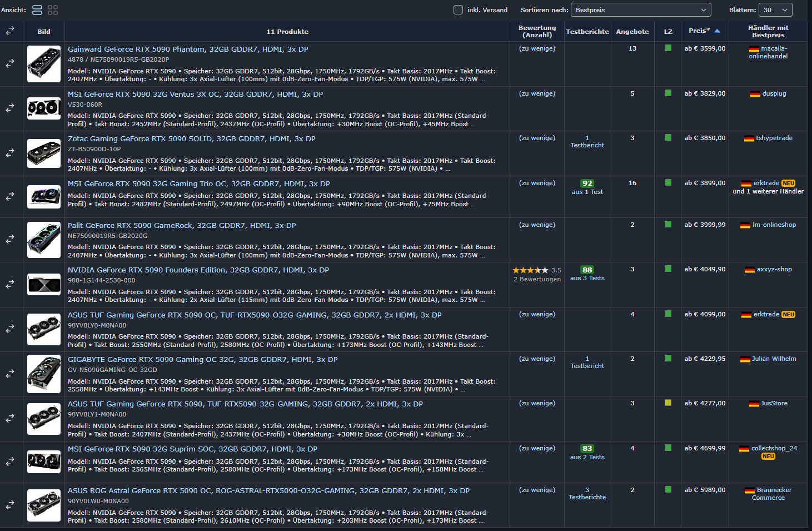This screenshot has height=531, width=812.
Task: Add ASUS ROG Astral OC to comparison
Action: (x=10, y=505)
